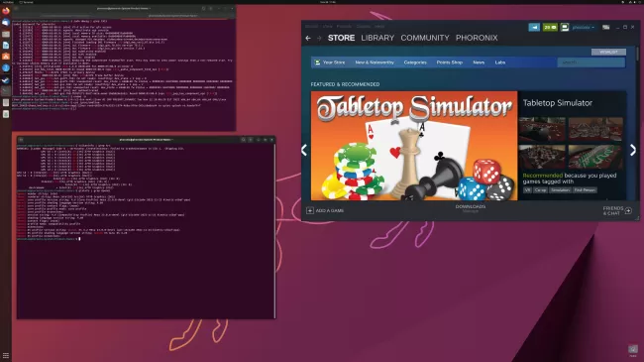Click the Terminal icon in the dock
This screenshot has width=644, height=362.
click(x=6, y=91)
